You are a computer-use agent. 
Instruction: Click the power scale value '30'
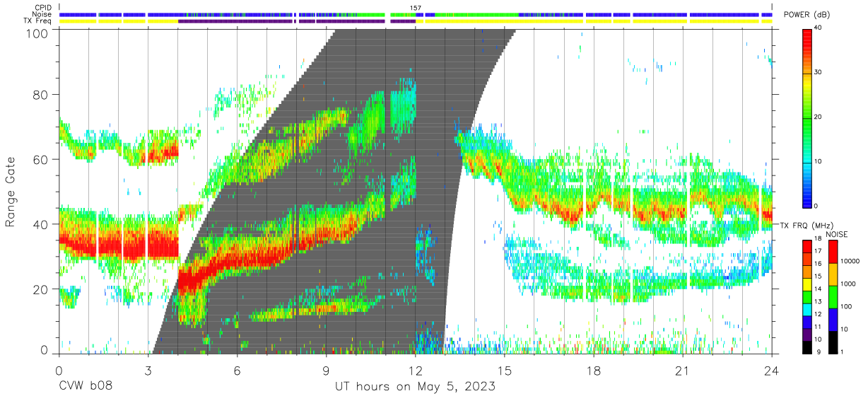click(x=819, y=72)
